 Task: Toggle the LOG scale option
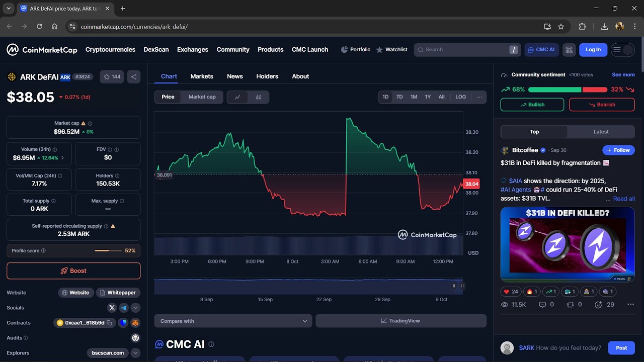(x=461, y=97)
